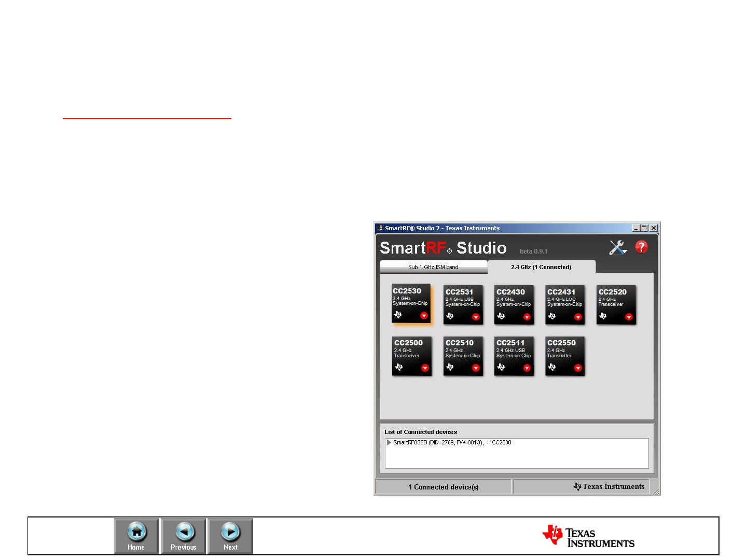This screenshot has width=747, height=560.
Task: Click TI logo icon on CC2520 tile
Action: [603, 316]
